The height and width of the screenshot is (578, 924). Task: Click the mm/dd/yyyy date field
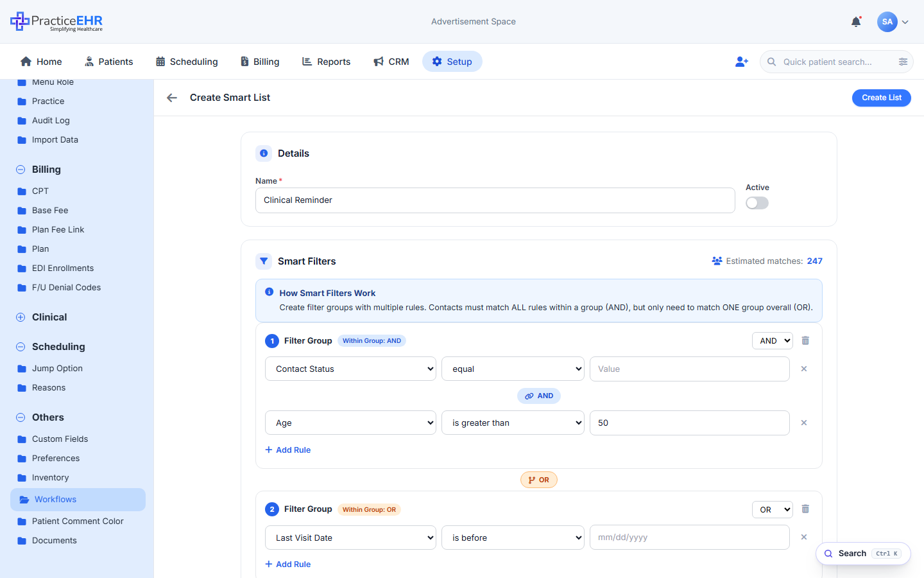690,538
